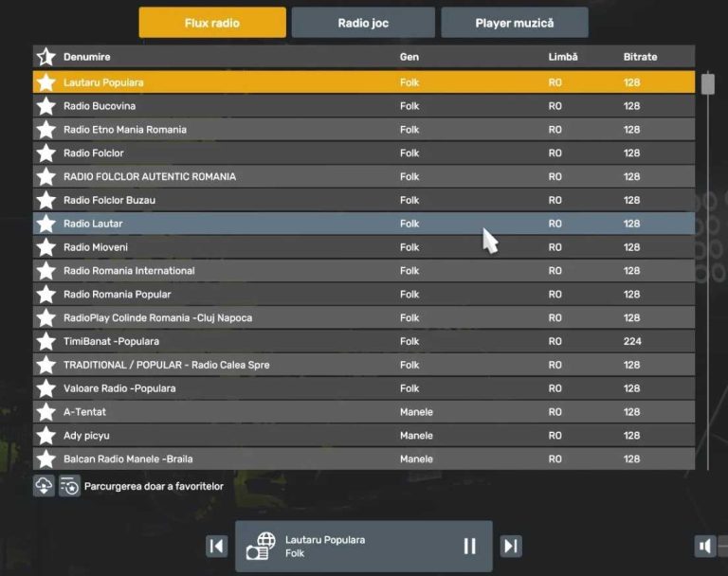This screenshot has width=728, height=576.
Task: Toggle favorite star for Radio Mioveni
Action: (x=46, y=247)
